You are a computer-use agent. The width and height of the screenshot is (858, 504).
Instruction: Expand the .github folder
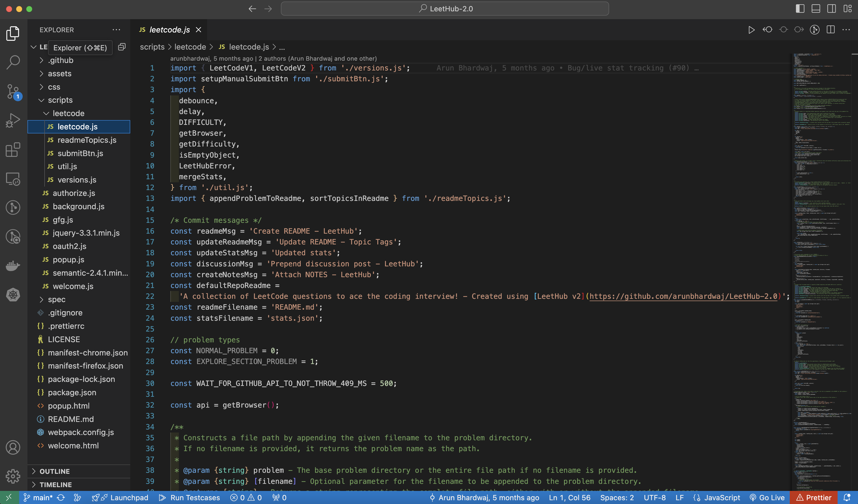(60, 60)
